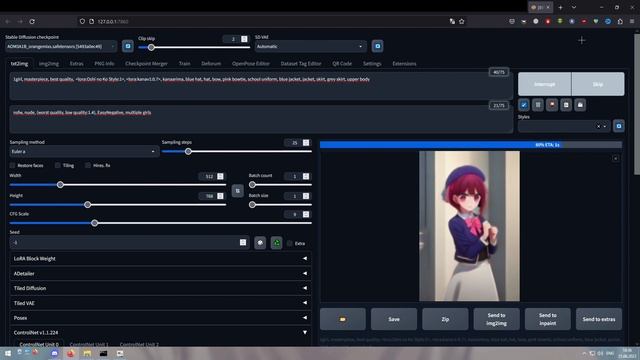Click the Skip button
The width and height of the screenshot is (640, 360).
[x=598, y=84]
